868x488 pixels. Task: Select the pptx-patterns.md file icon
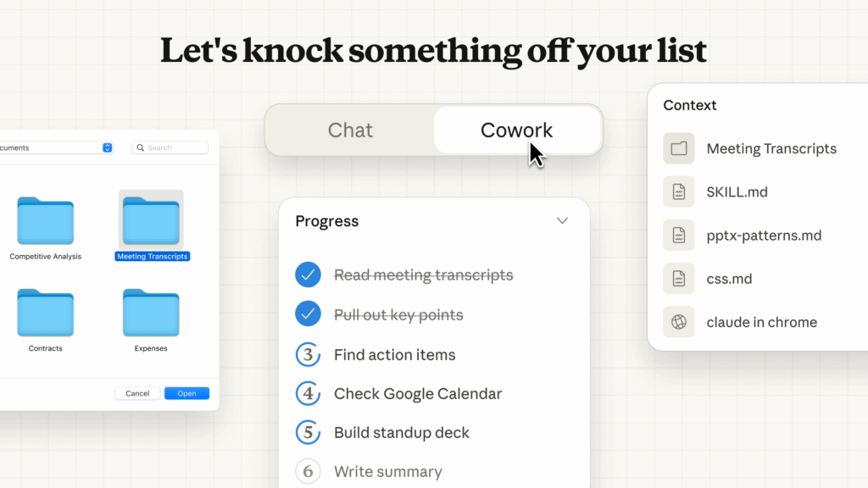point(679,235)
